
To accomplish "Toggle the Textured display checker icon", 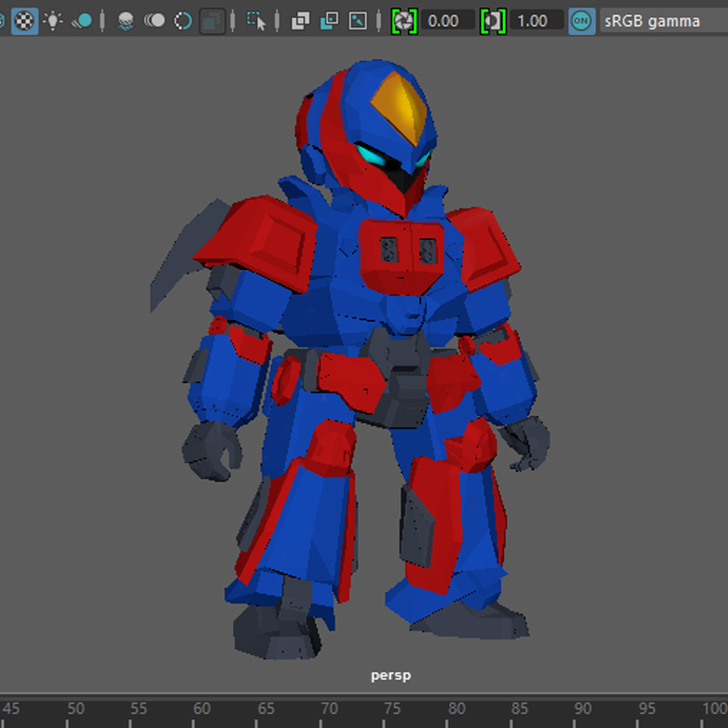I will tap(25, 20).
